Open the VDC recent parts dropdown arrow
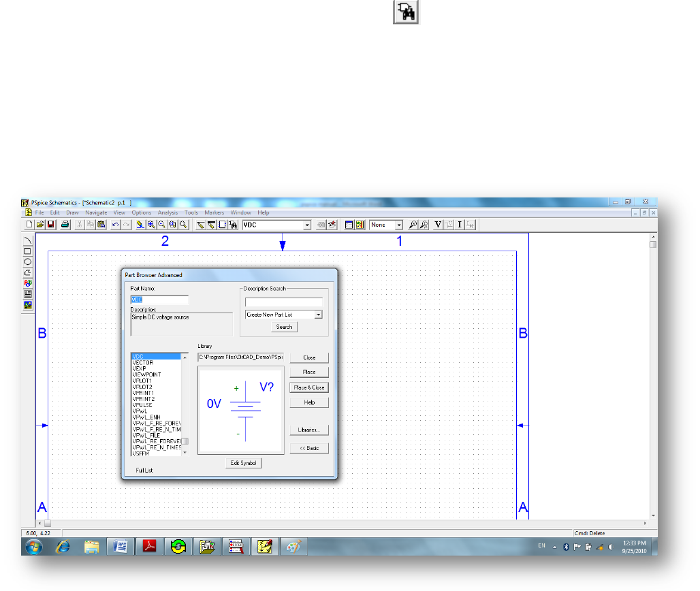The height and width of the screenshot is (591, 700). [307, 225]
